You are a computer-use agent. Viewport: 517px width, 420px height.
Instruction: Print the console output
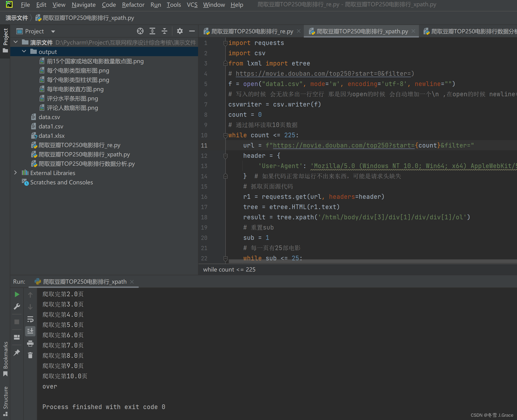[x=30, y=344]
